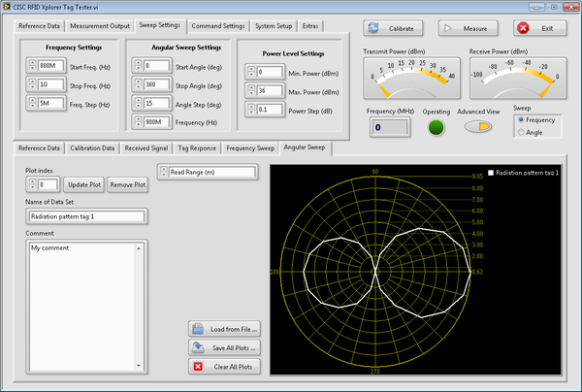The image size is (582, 392).
Task: Click the Remove Plot button
Action: [x=127, y=184]
